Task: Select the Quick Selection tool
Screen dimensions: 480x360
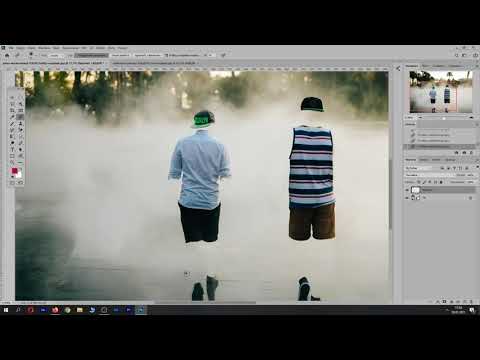Action: point(20,104)
